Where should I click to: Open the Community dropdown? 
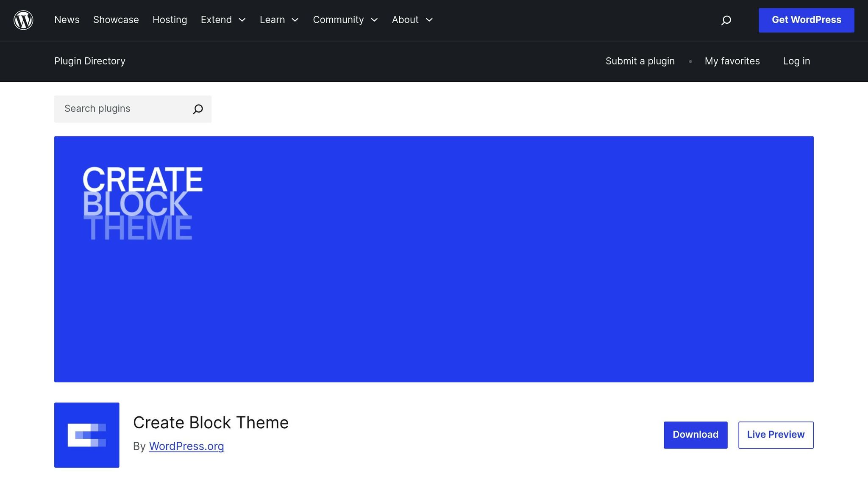coord(374,20)
